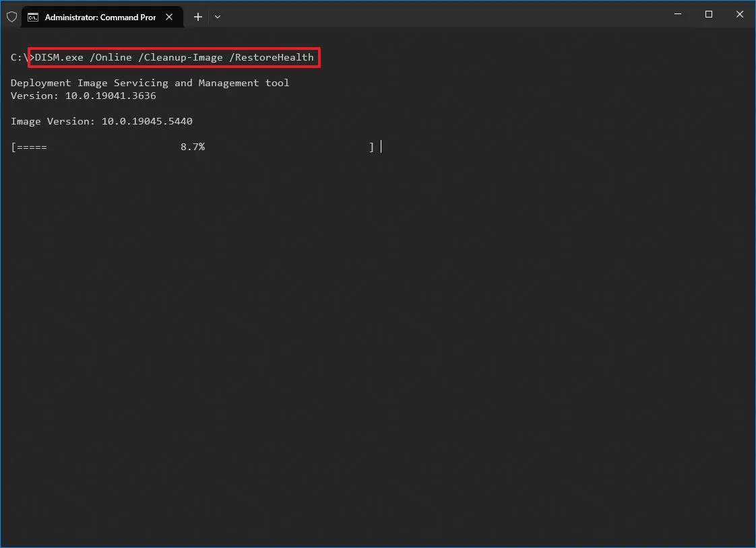756x548 pixels.
Task: Close the terminal window
Action: tap(739, 14)
